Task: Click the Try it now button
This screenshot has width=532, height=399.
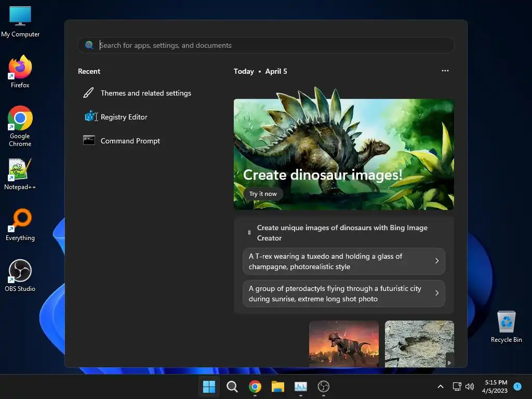Action: point(263,194)
